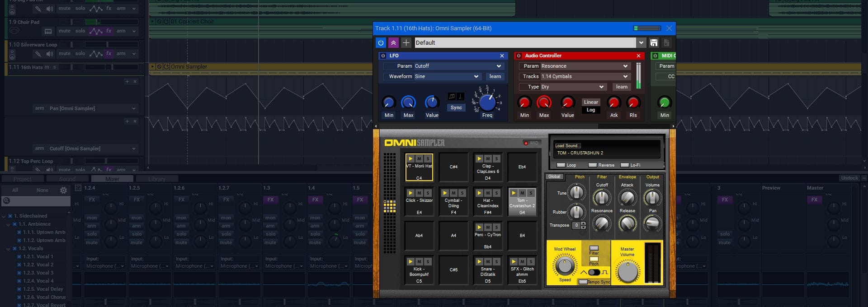Open the Default preset dropdown
868x307 pixels.
pos(641,42)
